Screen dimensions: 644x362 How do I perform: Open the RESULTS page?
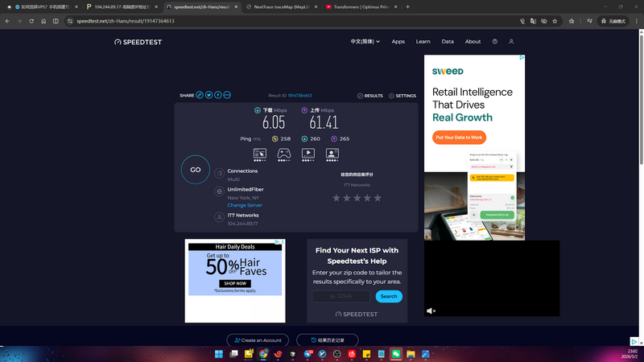[x=370, y=96]
